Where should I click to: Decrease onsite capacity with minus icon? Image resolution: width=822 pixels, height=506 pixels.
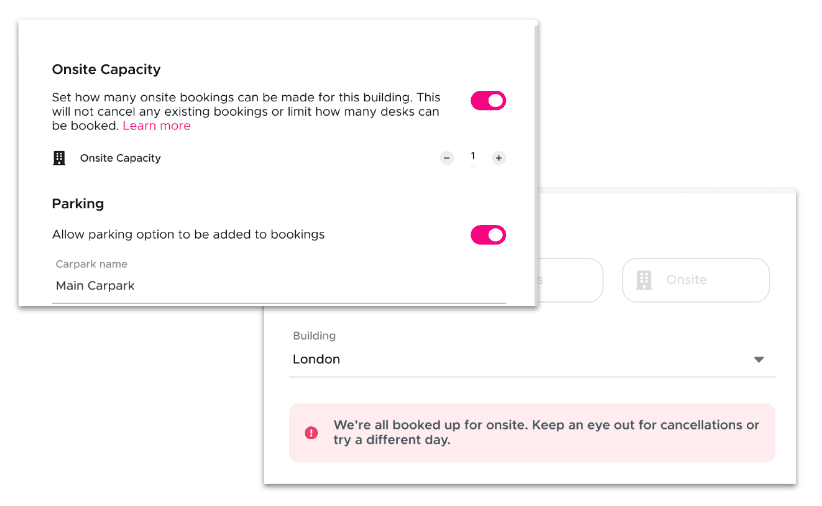[x=447, y=158]
